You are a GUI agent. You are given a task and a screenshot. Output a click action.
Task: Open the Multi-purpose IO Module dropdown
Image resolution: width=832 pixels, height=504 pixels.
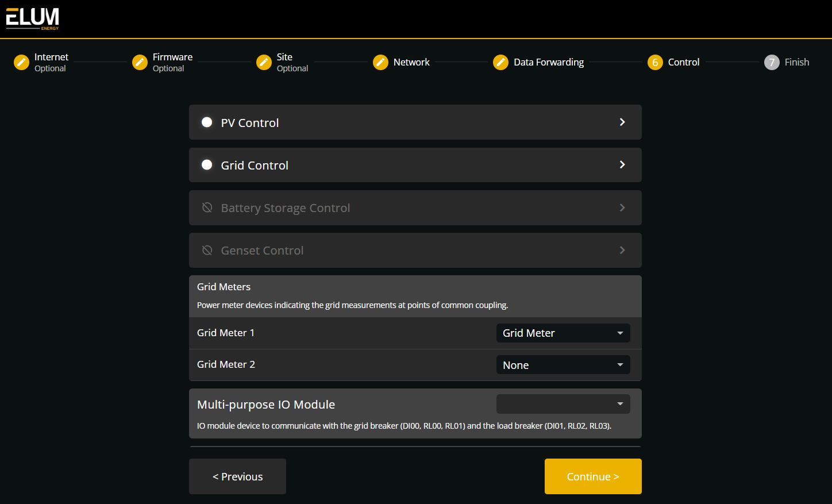coord(563,403)
